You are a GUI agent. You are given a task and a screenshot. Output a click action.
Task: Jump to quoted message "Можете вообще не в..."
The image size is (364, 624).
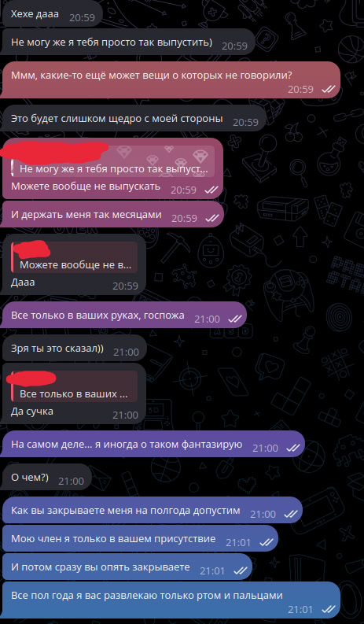point(75,257)
